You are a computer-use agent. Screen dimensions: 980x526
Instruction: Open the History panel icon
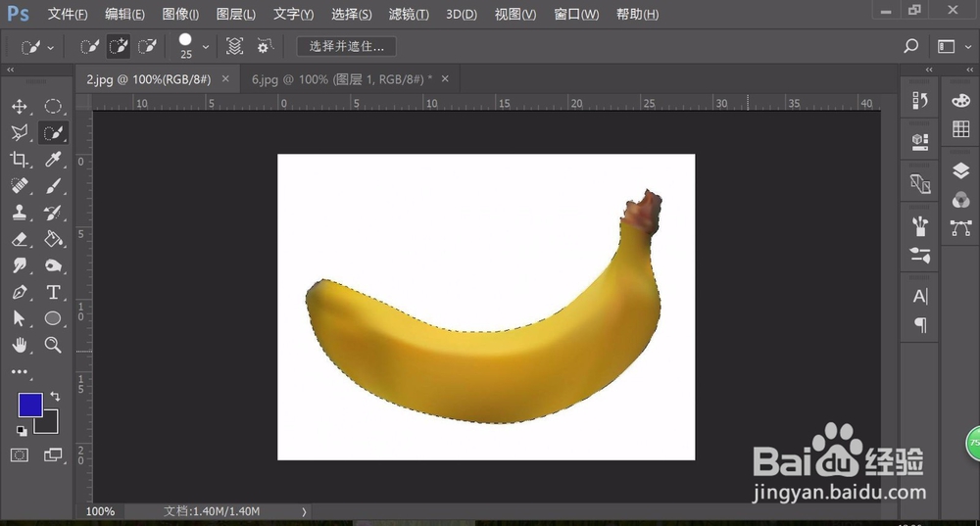click(919, 101)
